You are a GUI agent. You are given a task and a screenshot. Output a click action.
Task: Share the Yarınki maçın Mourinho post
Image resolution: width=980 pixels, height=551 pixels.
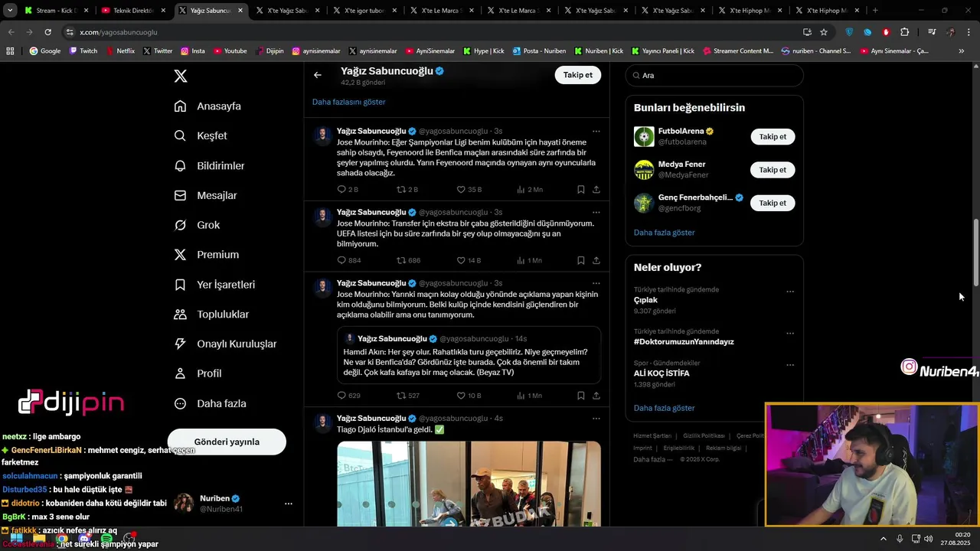click(x=596, y=396)
